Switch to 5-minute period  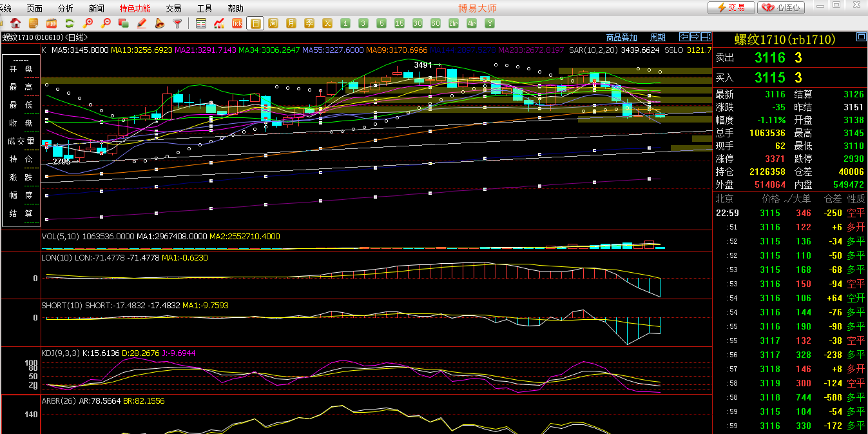click(381, 23)
